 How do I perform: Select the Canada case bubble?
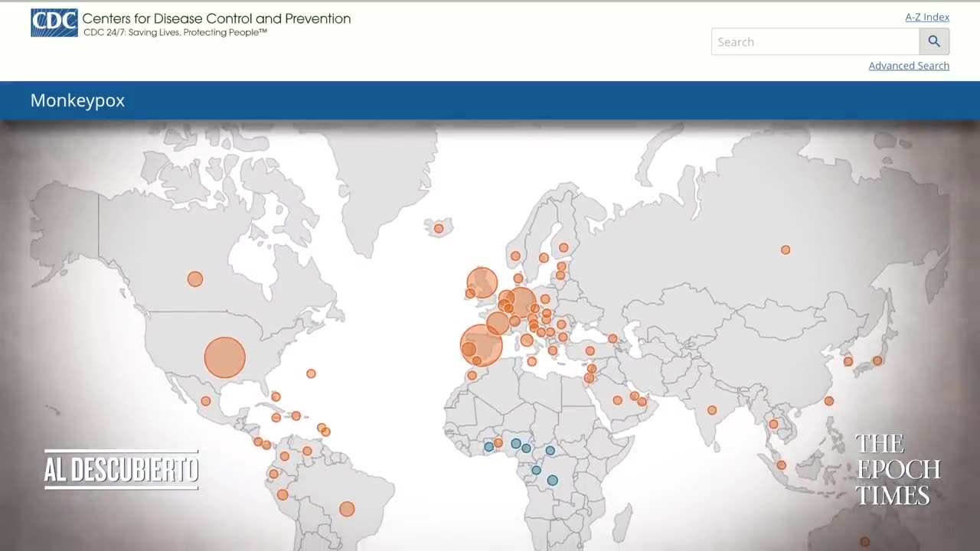pyautogui.click(x=195, y=279)
